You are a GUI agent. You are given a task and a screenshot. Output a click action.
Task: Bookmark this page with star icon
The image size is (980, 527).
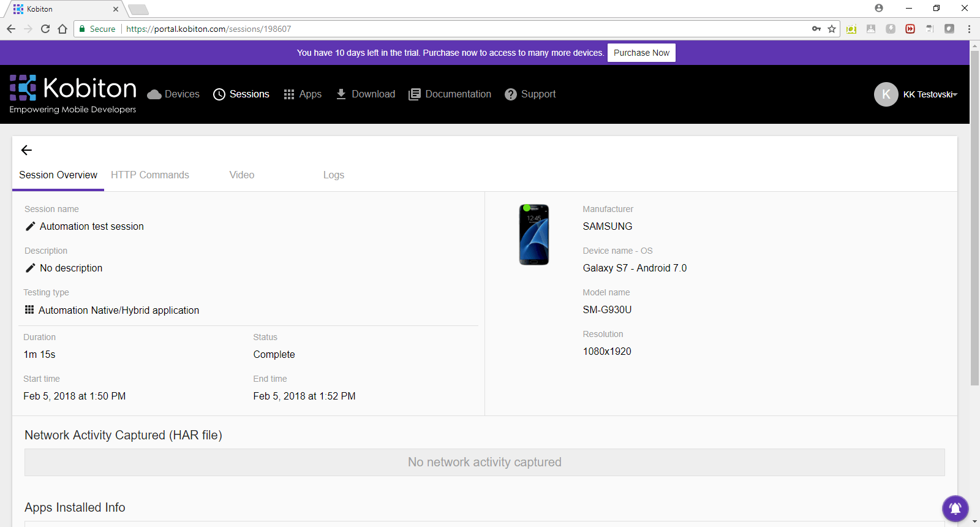832,29
